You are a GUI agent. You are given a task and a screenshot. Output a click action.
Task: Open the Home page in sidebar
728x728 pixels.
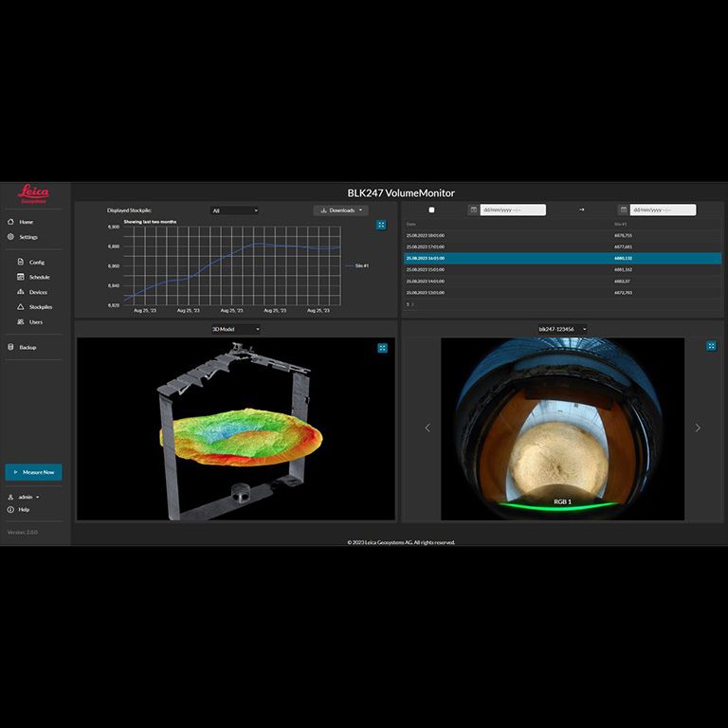pos(26,222)
